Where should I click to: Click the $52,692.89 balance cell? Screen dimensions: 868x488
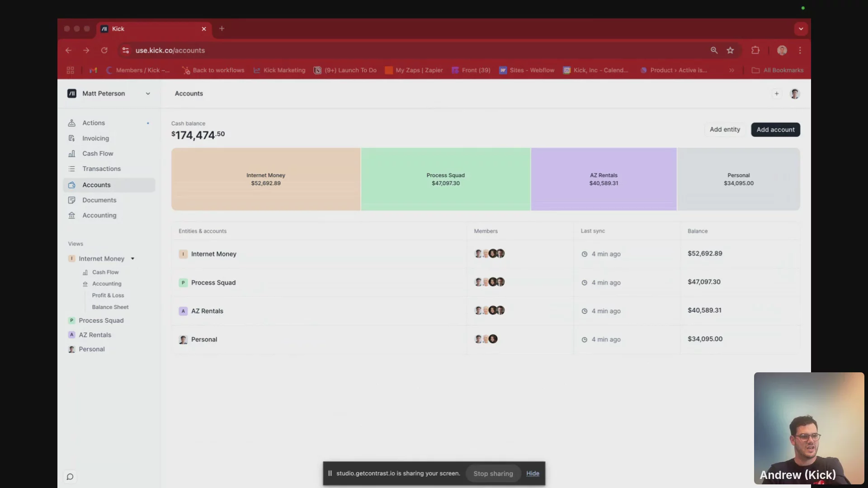pos(705,253)
